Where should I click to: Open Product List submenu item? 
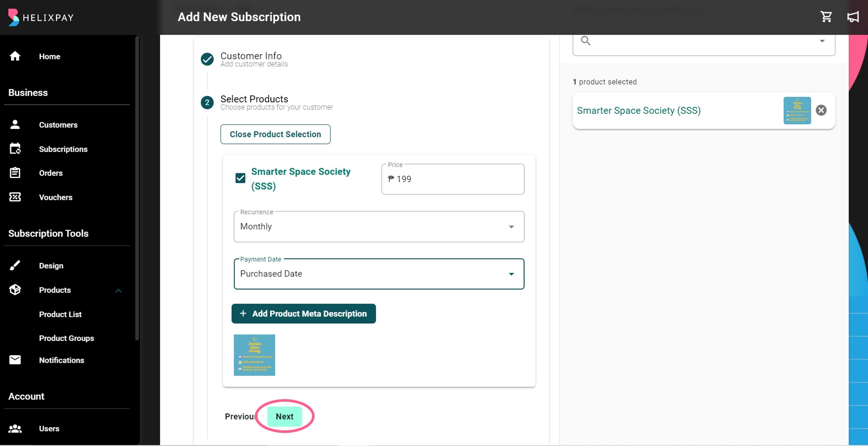coord(60,314)
